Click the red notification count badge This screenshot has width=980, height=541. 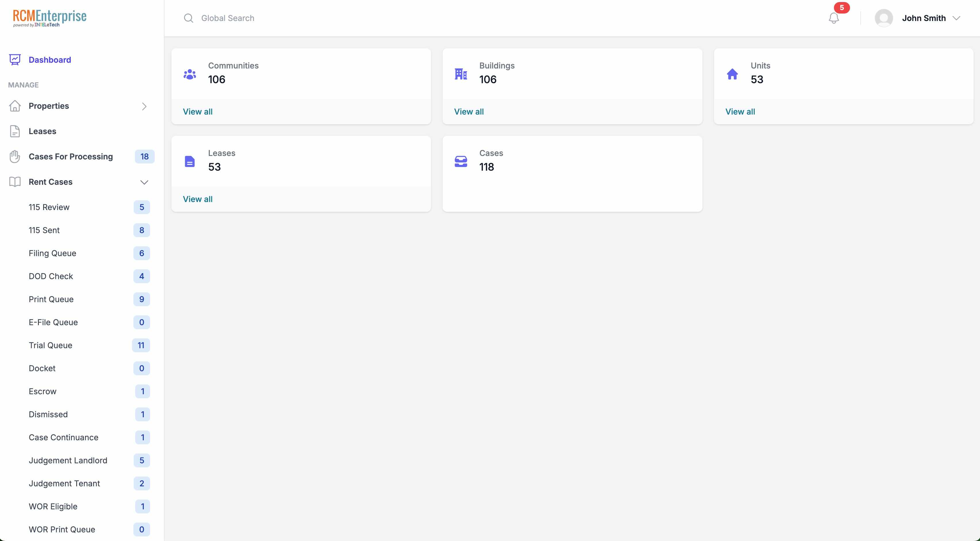[x=841, y=7]
